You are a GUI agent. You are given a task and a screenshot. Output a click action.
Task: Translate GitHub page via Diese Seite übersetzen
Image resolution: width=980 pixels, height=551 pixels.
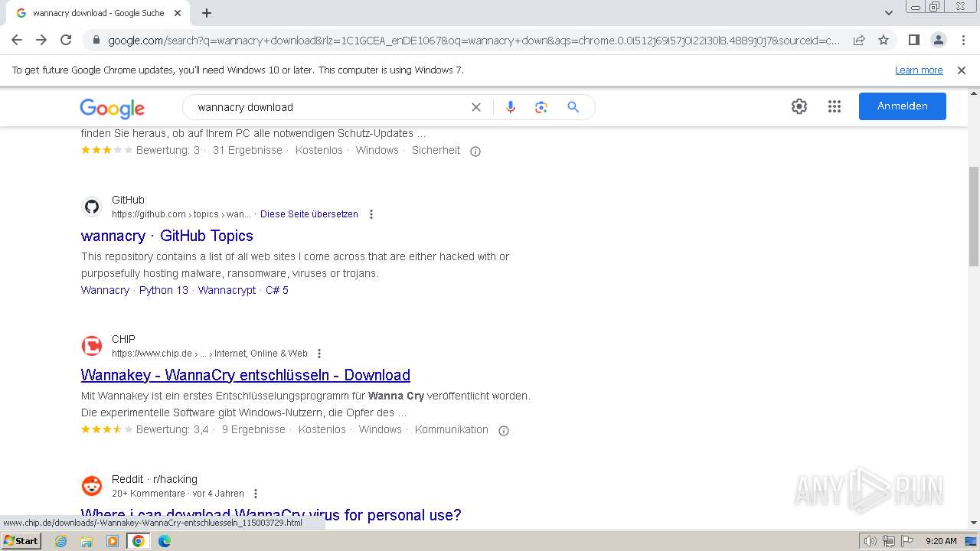coord(309,214)
